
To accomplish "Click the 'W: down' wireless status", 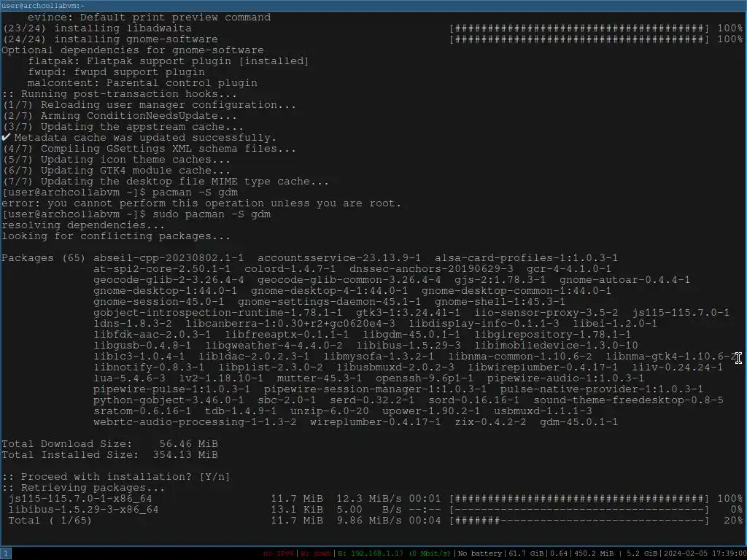I will click(316, 553).
